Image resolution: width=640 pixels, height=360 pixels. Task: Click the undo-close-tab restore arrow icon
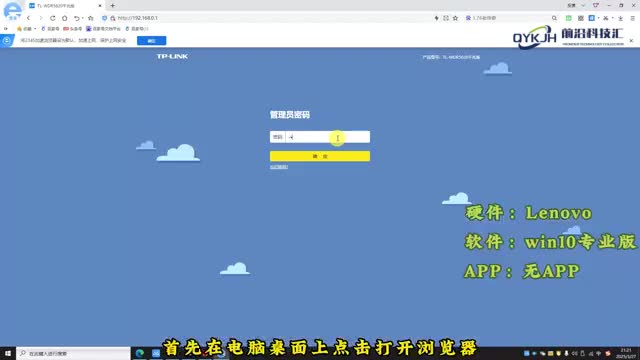click(x=76, y=18)
